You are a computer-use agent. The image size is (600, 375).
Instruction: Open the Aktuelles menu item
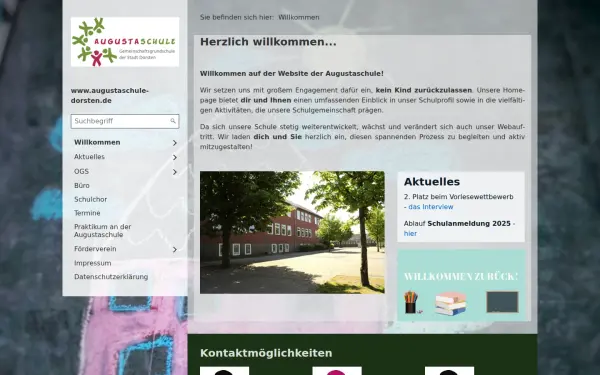[x=89, y=157]
